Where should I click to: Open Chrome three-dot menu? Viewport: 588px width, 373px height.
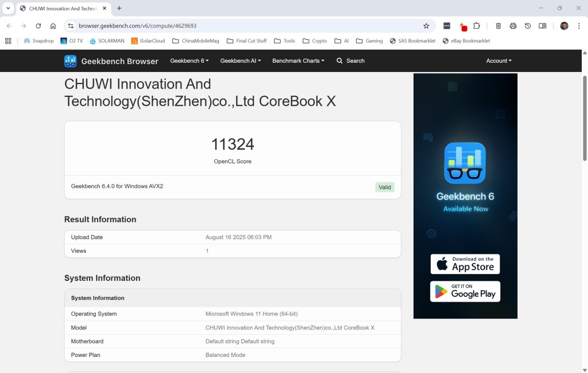(x=579, y=26)
